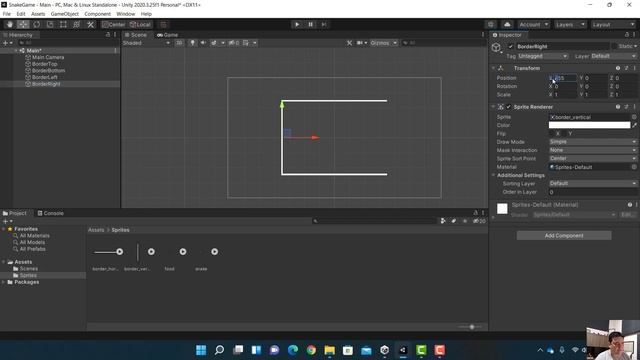The image size is (640, 360).
Task: Open the custom editor tools
Action: [90, 24]
